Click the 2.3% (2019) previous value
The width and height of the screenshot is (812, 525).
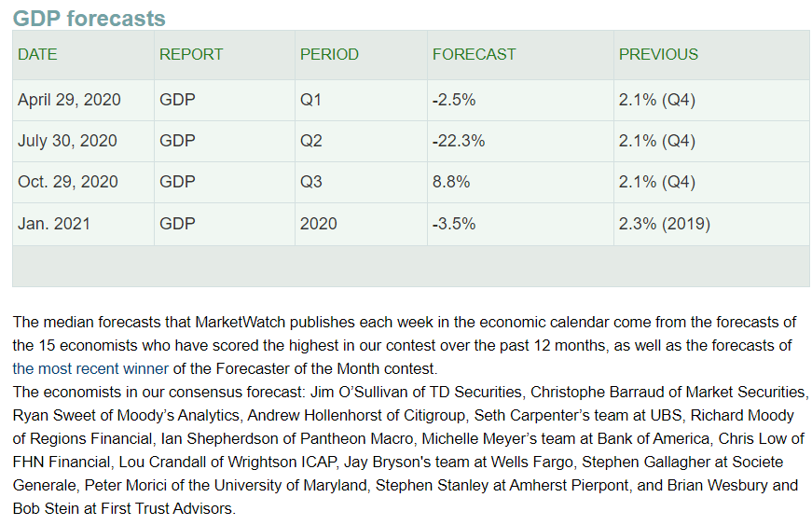665,224
